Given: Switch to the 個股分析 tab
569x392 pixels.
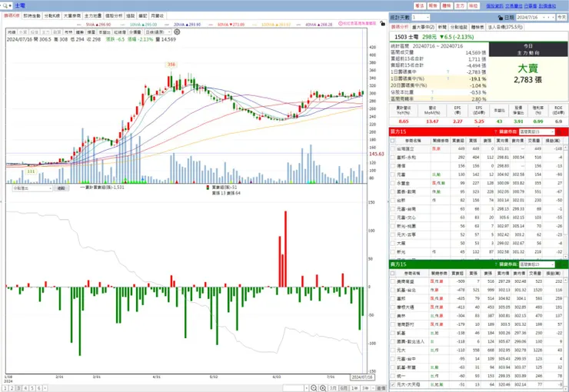Looking at the screenshot, I should pyautogui.click(x=114, y=16).
